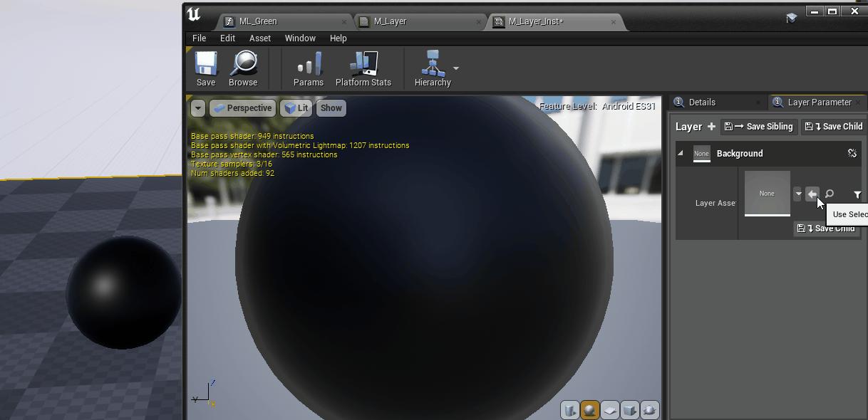Click the None thumbnail for Layer Asset

[x=767, y=193]
